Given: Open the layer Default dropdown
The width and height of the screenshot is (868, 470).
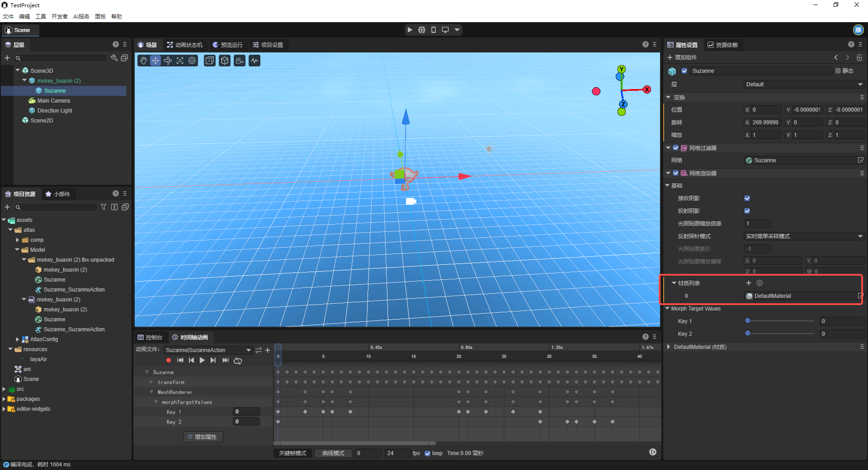Looking at the screenshot, I should (803, 85).
